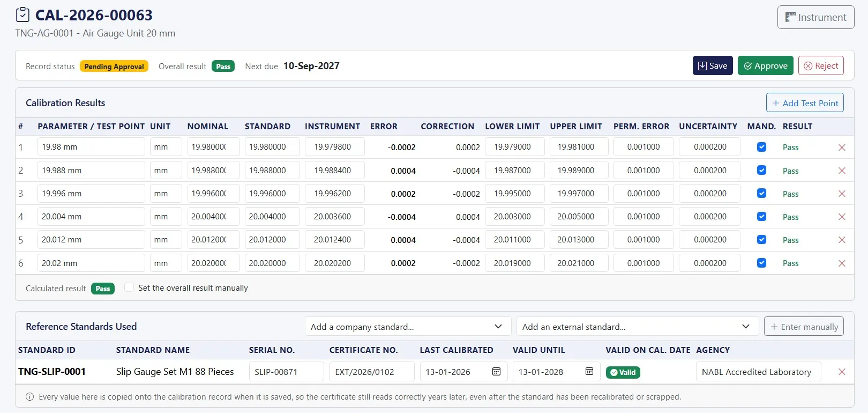Delete test point row 20.02 mm
The image size is (868, 413).
point(842,263)
